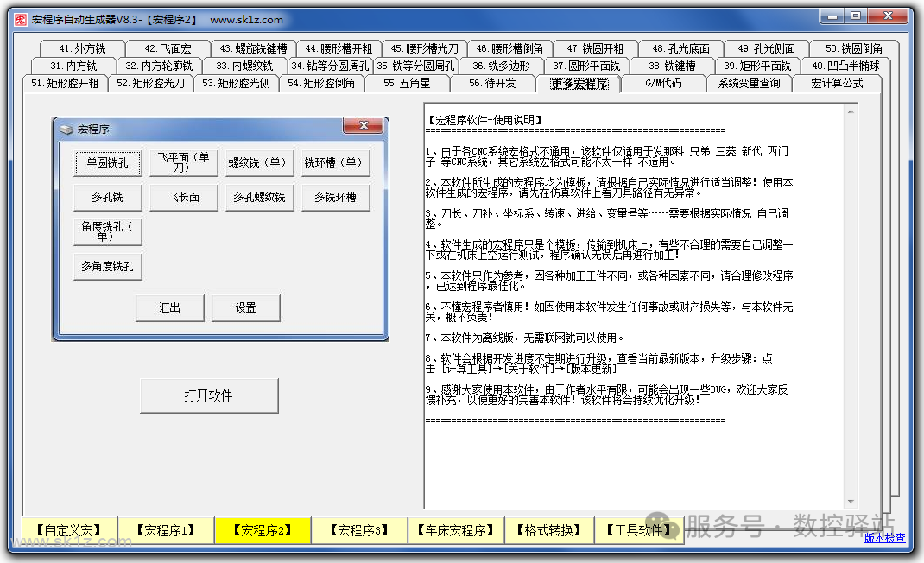Open tab 40. 凹凸半椭球
The image size is (924, 563).
pos(845,66)
